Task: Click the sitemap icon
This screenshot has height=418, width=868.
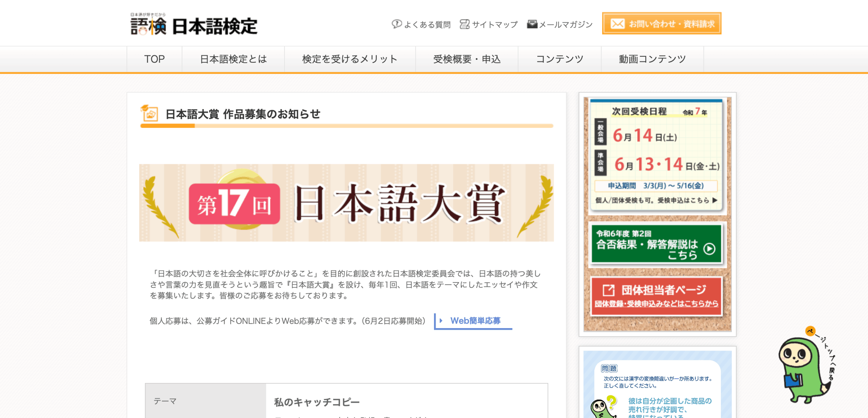Action: click(465, 24)
